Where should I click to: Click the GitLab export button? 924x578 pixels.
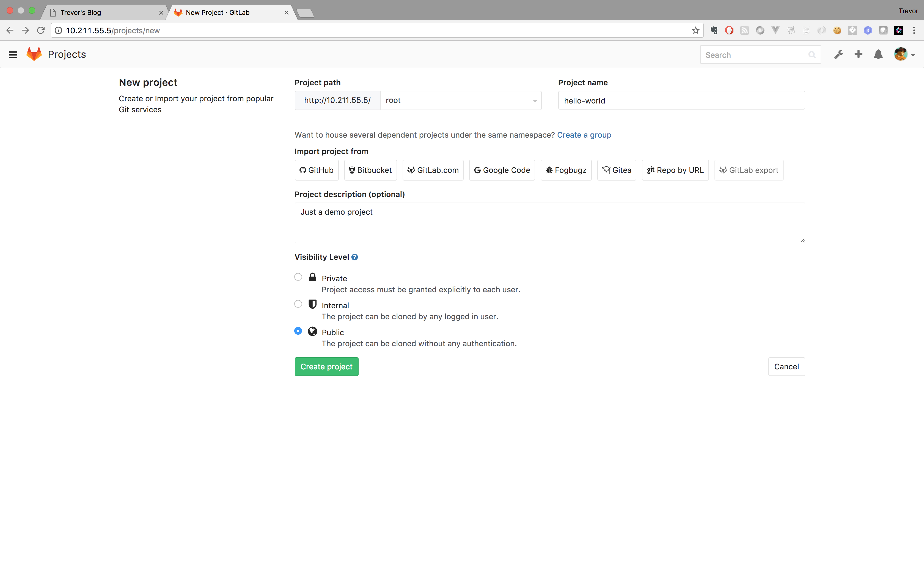coord(749,170)
